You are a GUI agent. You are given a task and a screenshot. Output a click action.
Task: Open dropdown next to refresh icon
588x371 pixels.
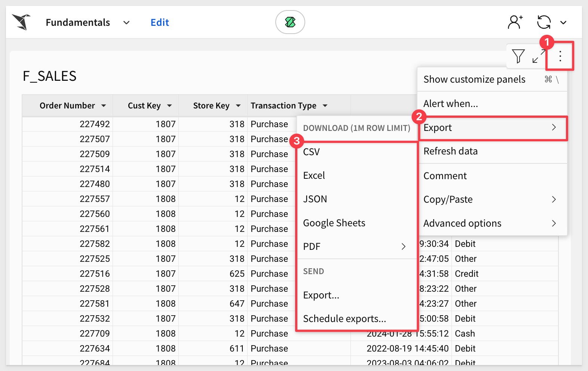click(563, 22)
